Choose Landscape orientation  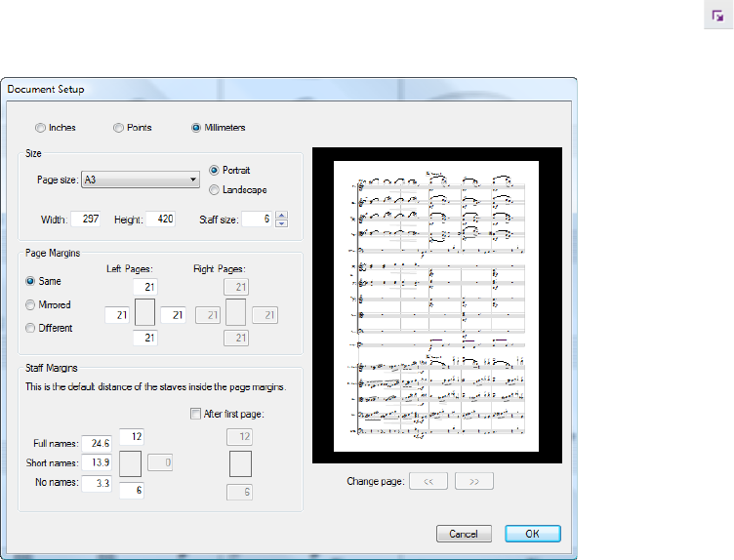214,190
